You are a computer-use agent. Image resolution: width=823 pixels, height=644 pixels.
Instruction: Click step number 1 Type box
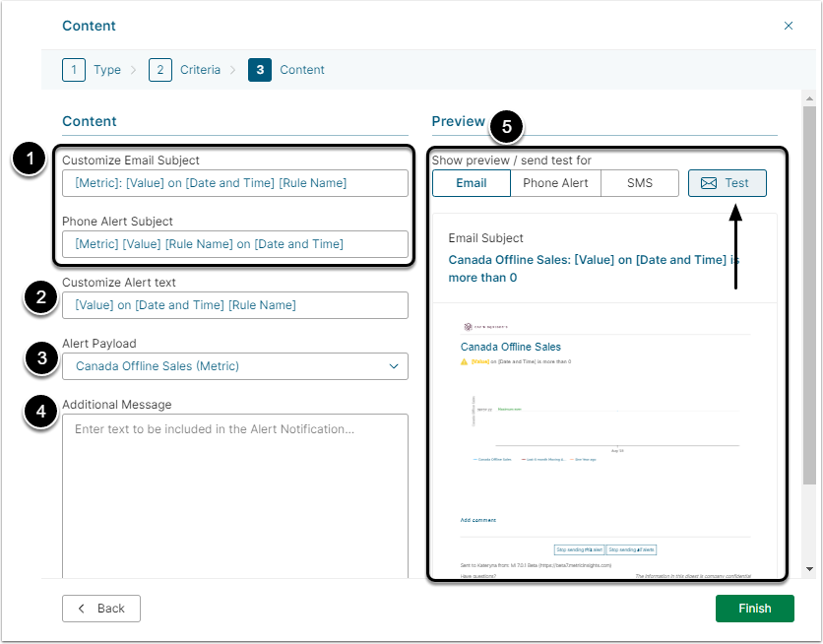click(74, 70)
